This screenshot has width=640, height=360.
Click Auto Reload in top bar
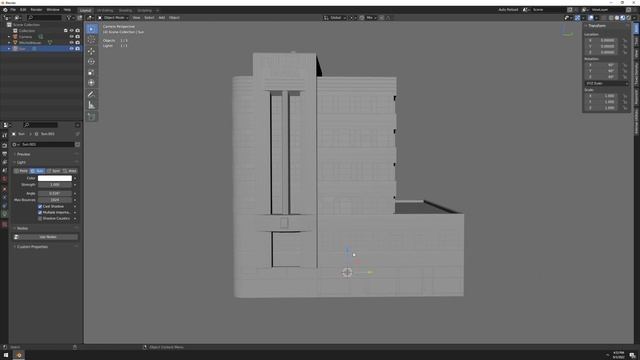(x=508, y=10)
